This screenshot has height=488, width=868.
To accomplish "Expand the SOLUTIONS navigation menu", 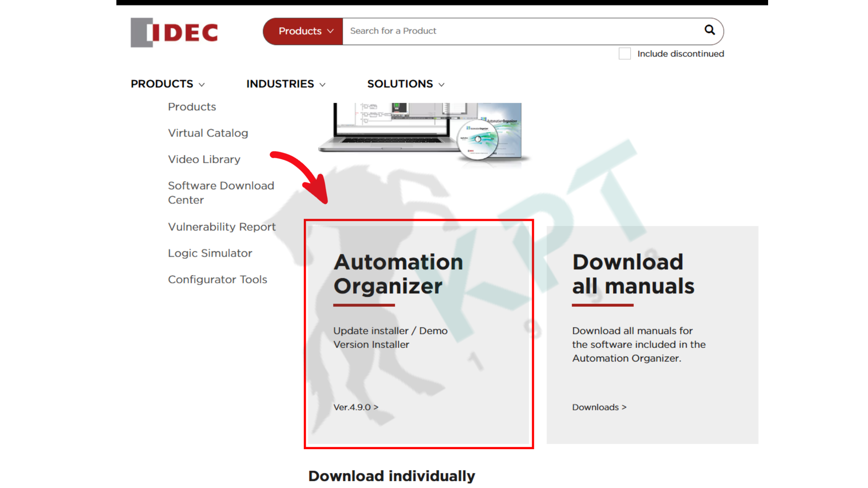I will 406,84.
